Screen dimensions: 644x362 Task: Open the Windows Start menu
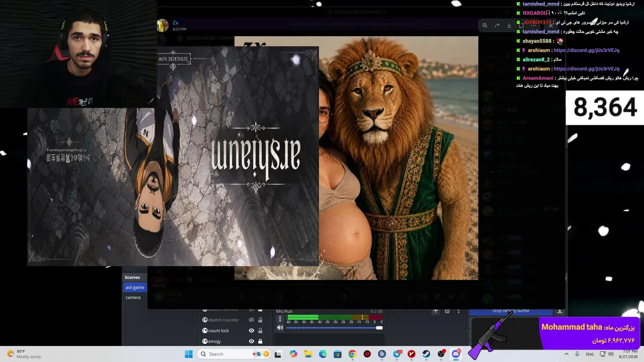point(189,354)
